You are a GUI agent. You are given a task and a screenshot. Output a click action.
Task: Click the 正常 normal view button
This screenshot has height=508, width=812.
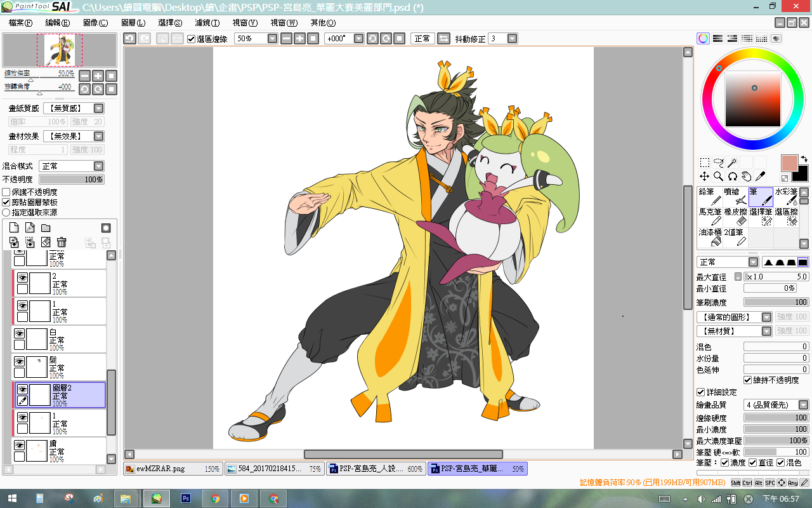coord(422,39)
